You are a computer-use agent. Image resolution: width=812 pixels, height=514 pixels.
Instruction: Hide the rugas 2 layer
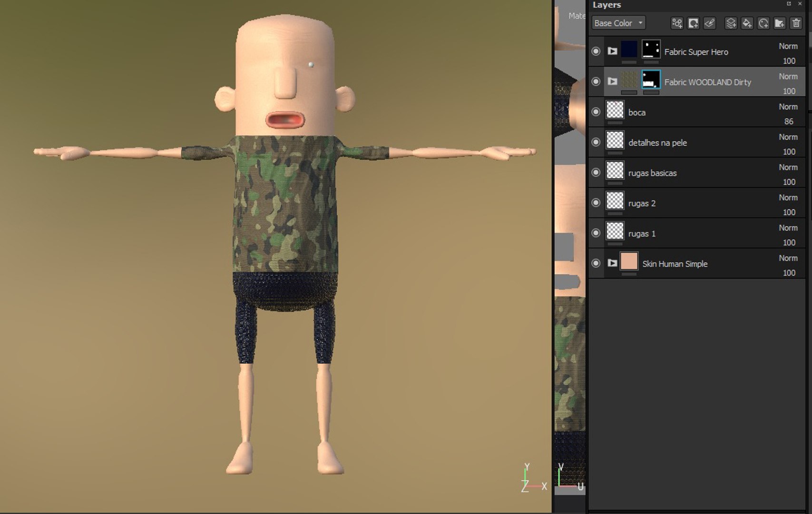(596, 203)
